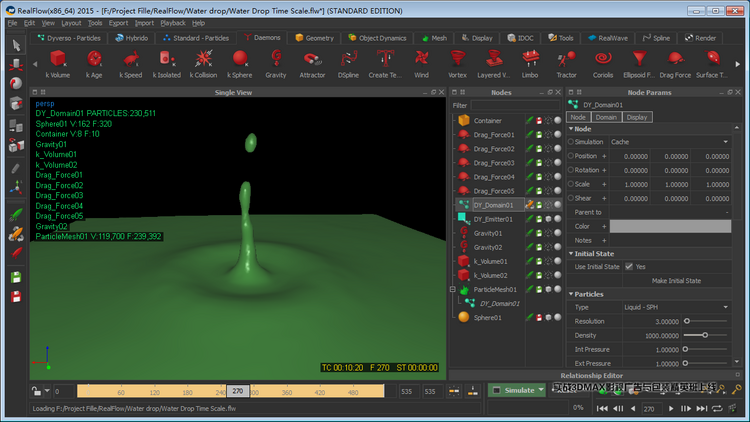This screenshot has width=750, height=422.
Task: Add an Attractor daemon
Action: pyautogui.click(x=312, y=64)
